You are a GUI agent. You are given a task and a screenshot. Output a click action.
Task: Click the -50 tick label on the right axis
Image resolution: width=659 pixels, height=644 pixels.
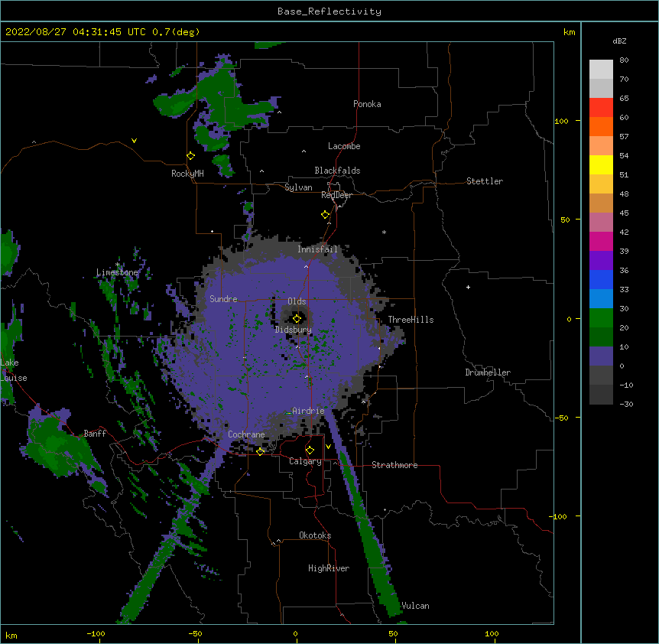click(561, 418)
